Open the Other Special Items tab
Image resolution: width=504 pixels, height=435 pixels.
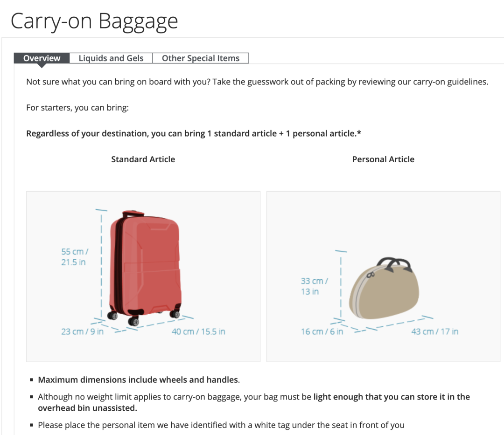(x=201, y=58)
